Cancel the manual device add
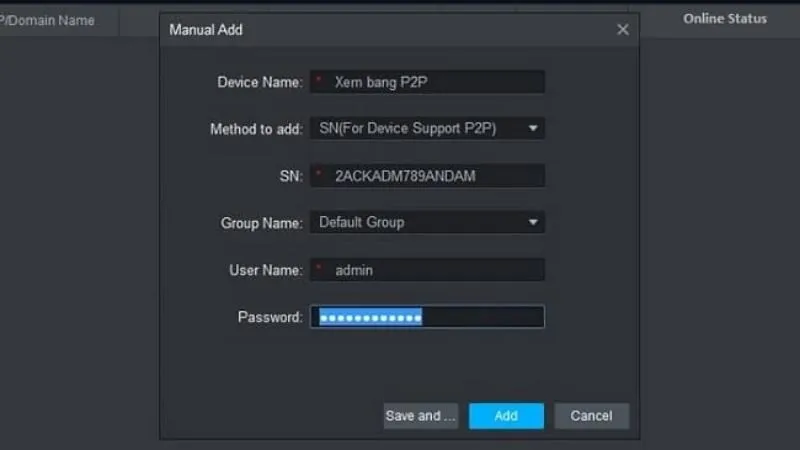 click(x=591, y=416)
